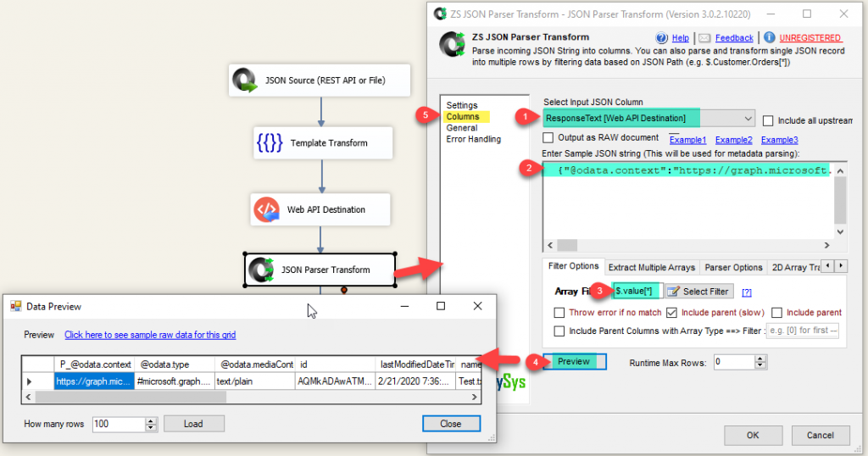Open the Example2 link

tap(733, 140)
